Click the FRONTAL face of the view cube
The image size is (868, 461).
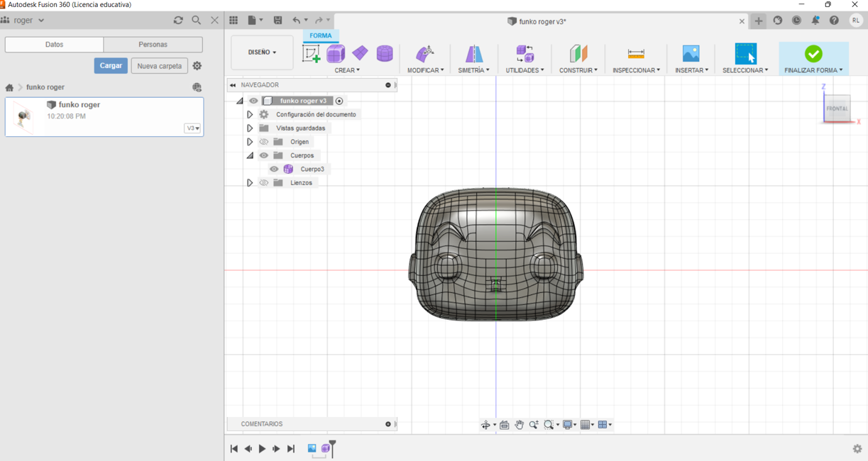click(837, 109)
